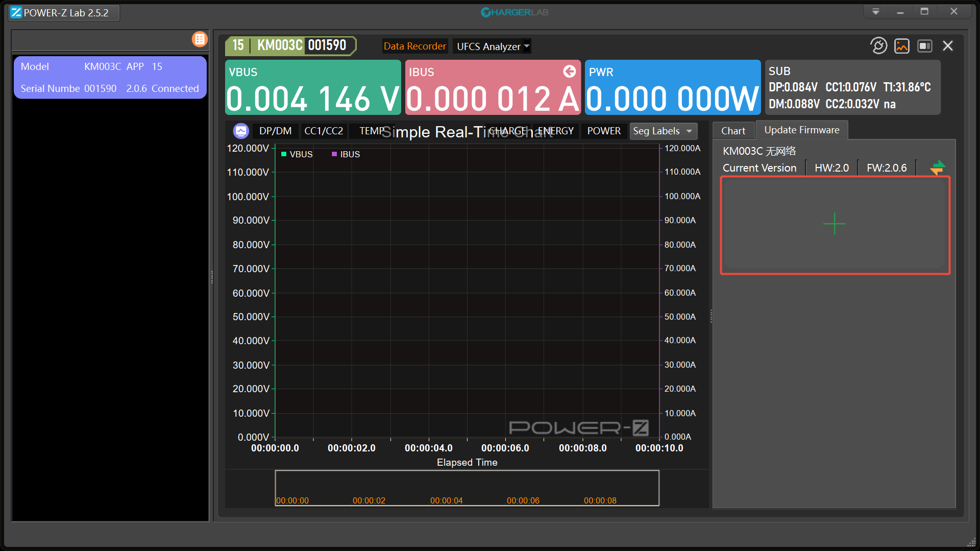Image resolution: width=980 pixels, height=551 pixels.
Task: Click the 00:00:06 marker in range selector
Action: pos(523,500)
